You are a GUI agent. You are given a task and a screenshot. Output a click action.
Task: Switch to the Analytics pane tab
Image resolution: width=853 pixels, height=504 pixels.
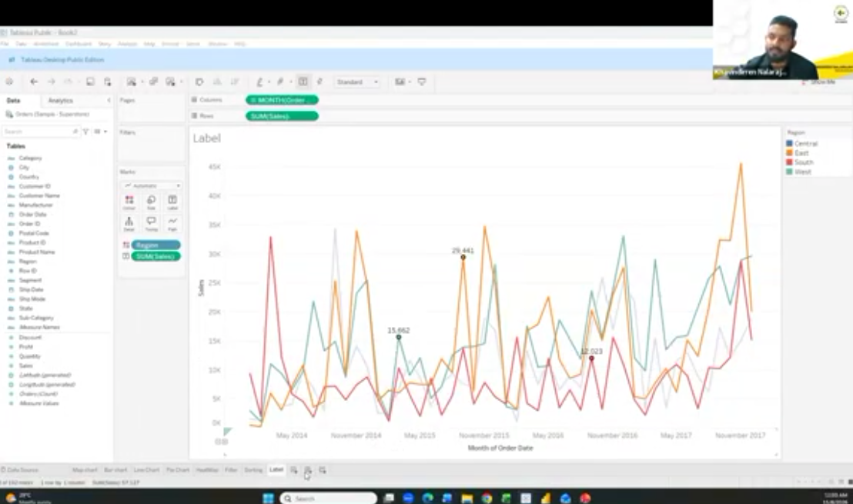60,101
